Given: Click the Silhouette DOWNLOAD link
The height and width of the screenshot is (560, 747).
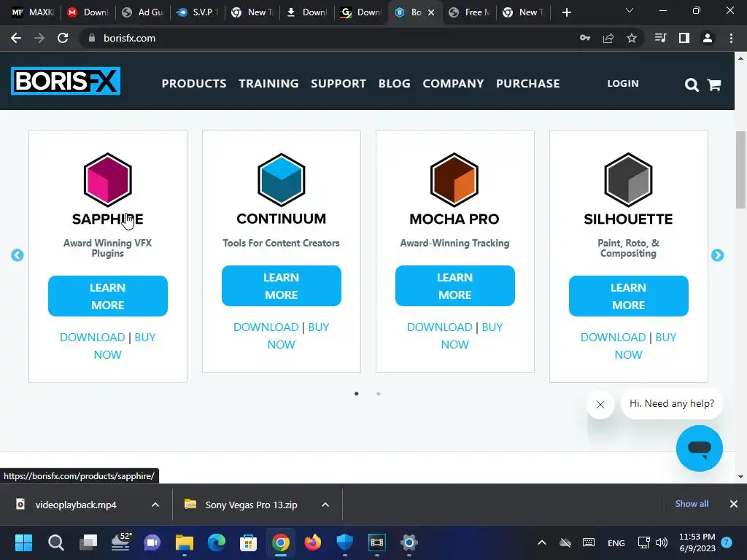Looking at the screenshot, I should coord(613,337).
